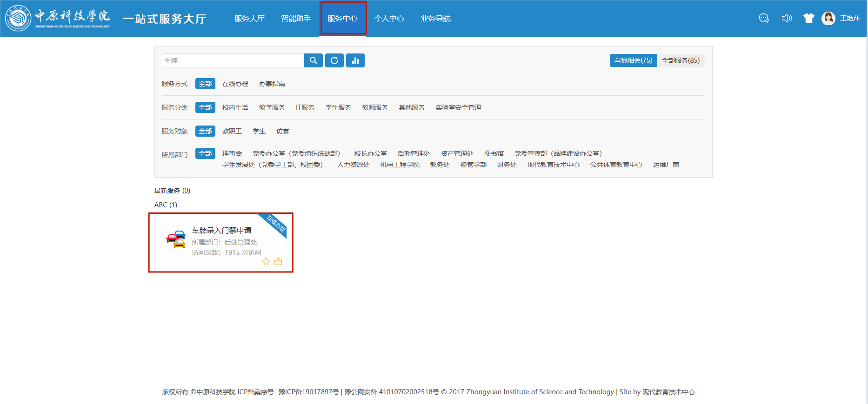Open the 业务导航 menu tab
The width and height of the screenshot is (868, 404).
coord(435,18)
